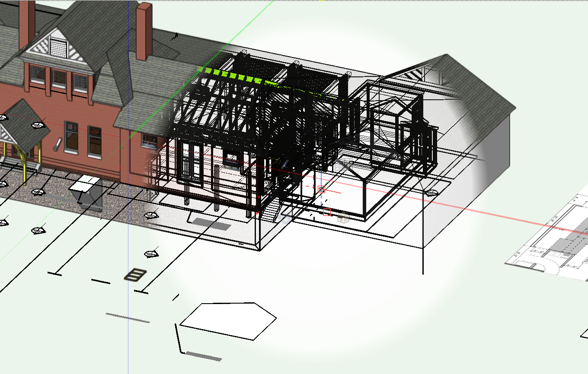The height and width of the screenshot is (374, 588).
Task: Click the empty red square marker below the cursor
Action: pos(327,212)
